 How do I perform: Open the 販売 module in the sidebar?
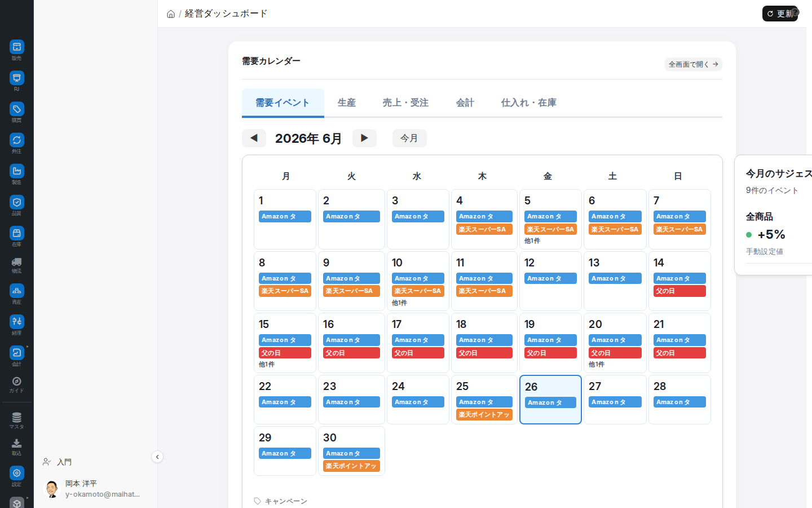click(x=16, y=47)
